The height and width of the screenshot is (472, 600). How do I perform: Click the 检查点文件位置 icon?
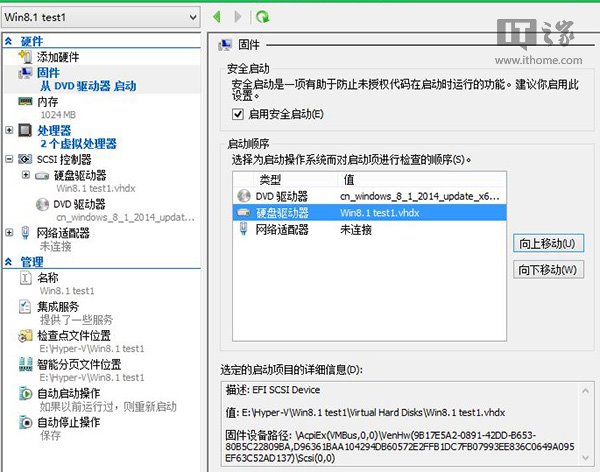pos(25,335)
